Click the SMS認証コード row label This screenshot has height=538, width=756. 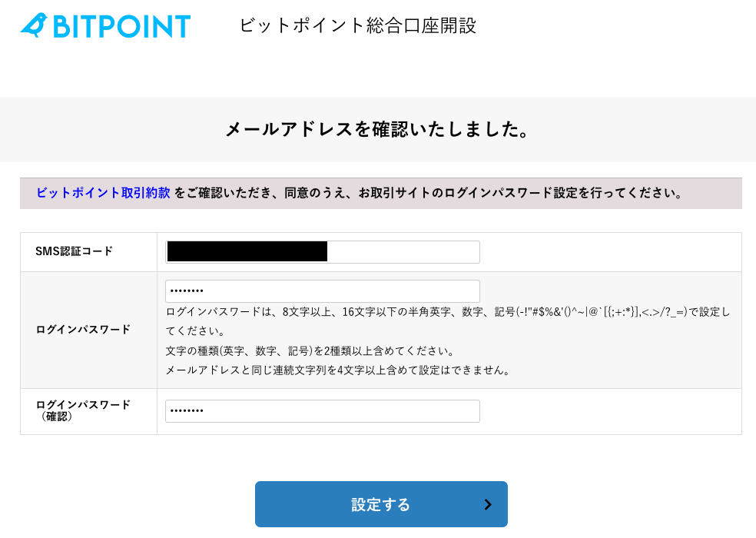74,251
